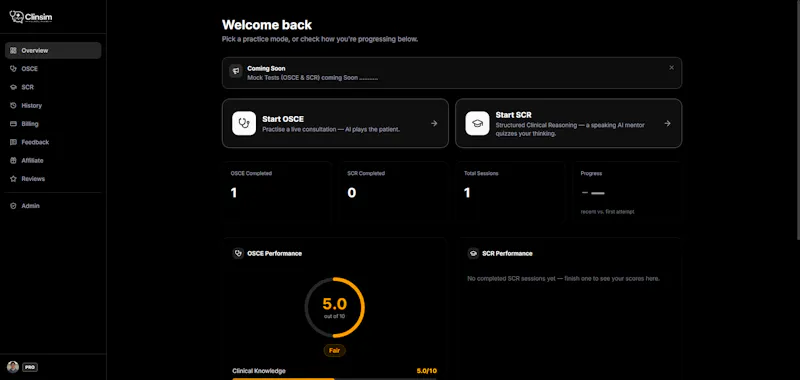Screen dimensions: 800x380
Task: Click the Fair rating badge
Action: click(x=335, y=350)
